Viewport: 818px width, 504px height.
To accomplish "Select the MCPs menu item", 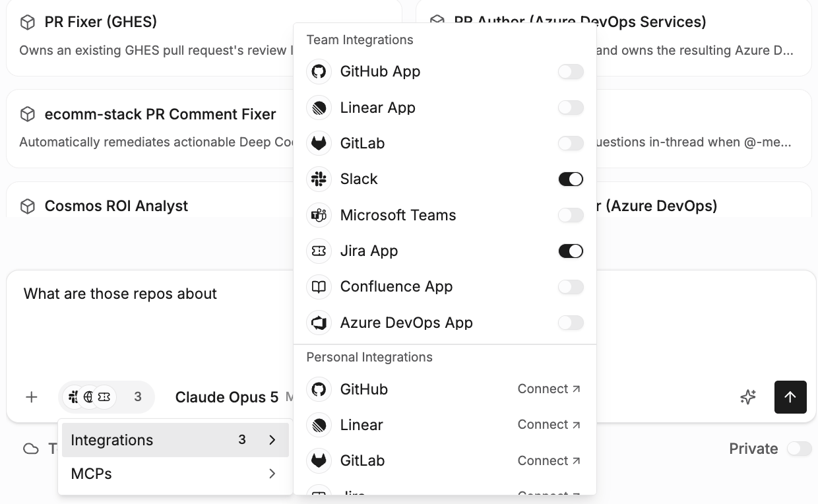I will click(175, 474).
